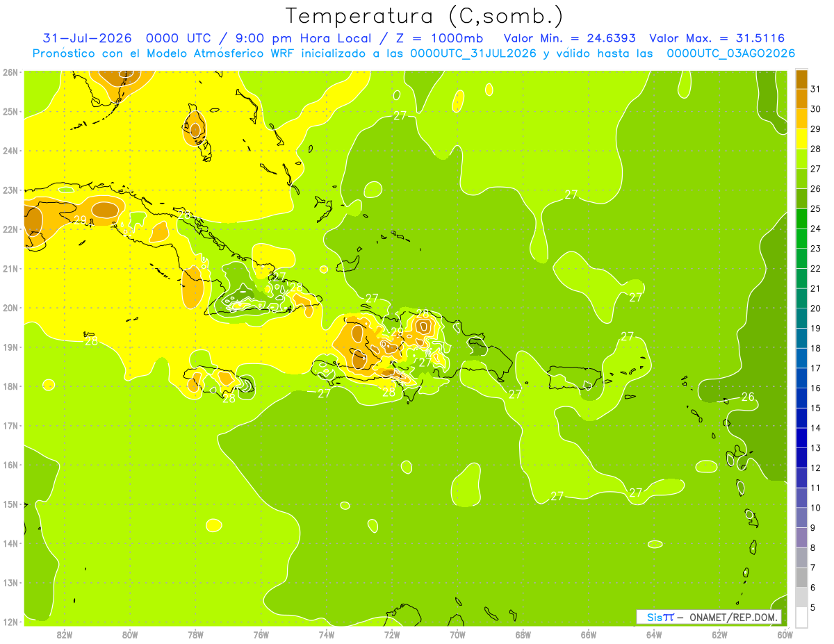This screenshot has width=834, height=644.
Task: Click the "74W" longitude axis label
Action: pyautogui.click(x=327, y=634)
